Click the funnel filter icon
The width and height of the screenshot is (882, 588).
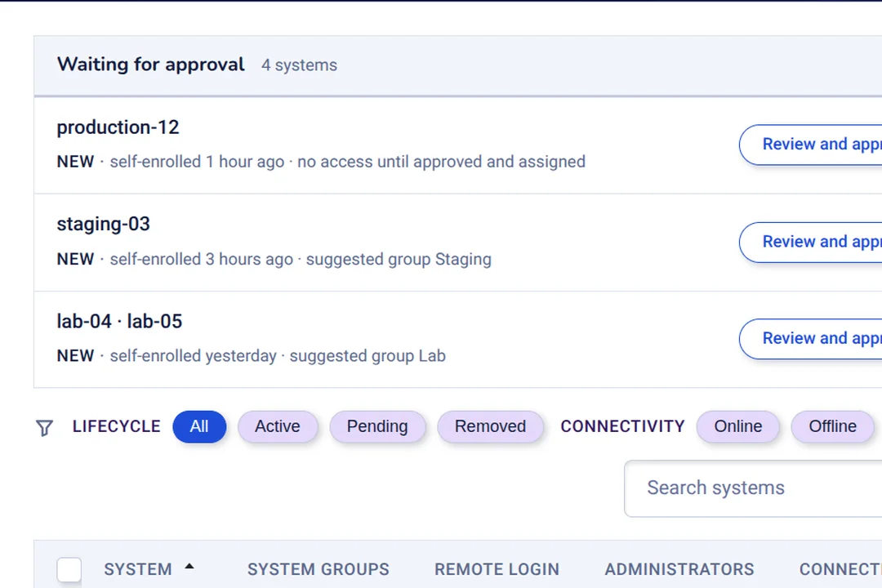(44, 428)
